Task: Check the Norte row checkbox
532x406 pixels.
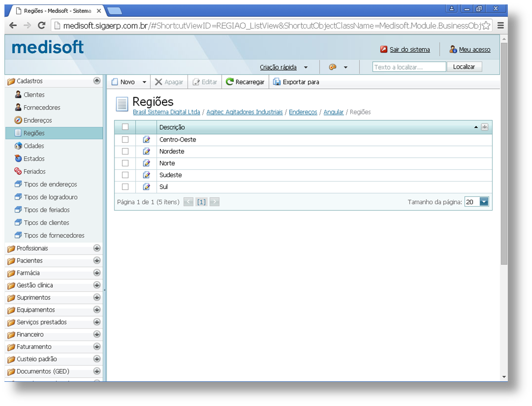Action: click(125, 163)
